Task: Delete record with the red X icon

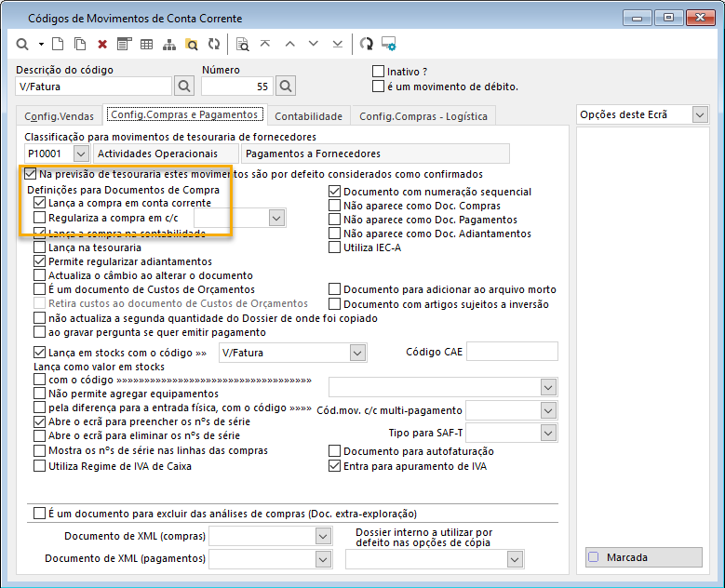Action: (102, 45)
